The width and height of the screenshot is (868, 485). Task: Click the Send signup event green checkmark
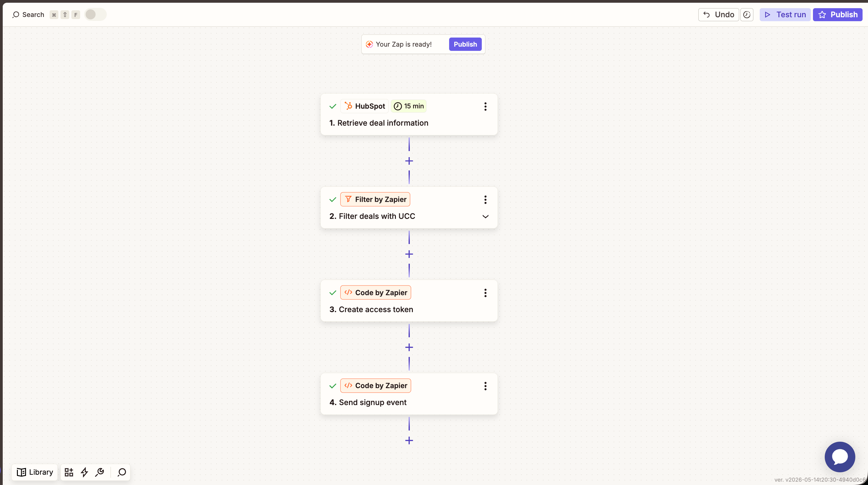[x=333, y=386]
